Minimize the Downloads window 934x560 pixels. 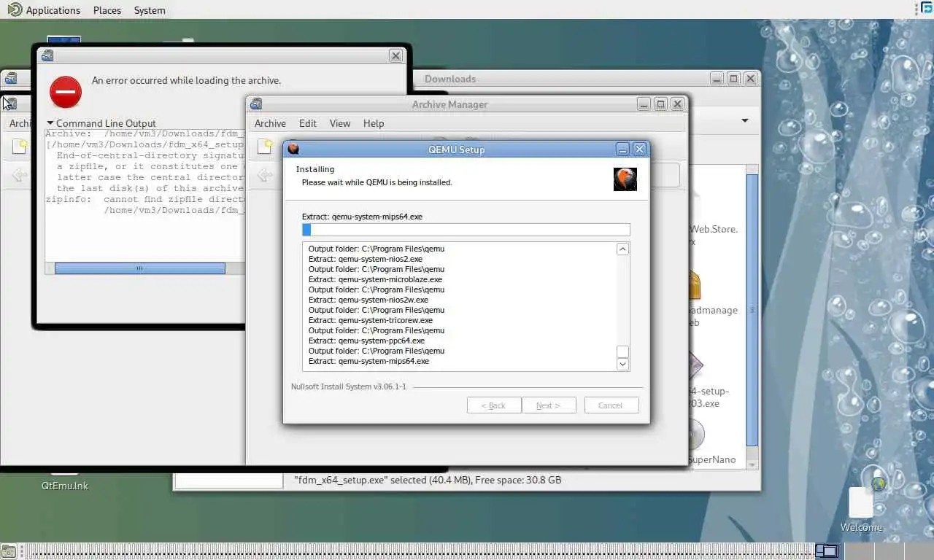[x=717, y=79]
